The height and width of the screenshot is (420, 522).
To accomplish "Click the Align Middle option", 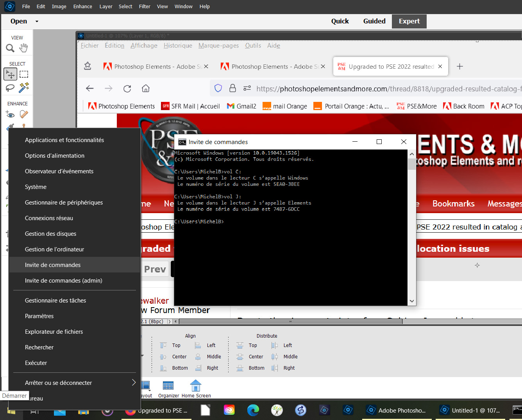I will click(x=208, y=357).
